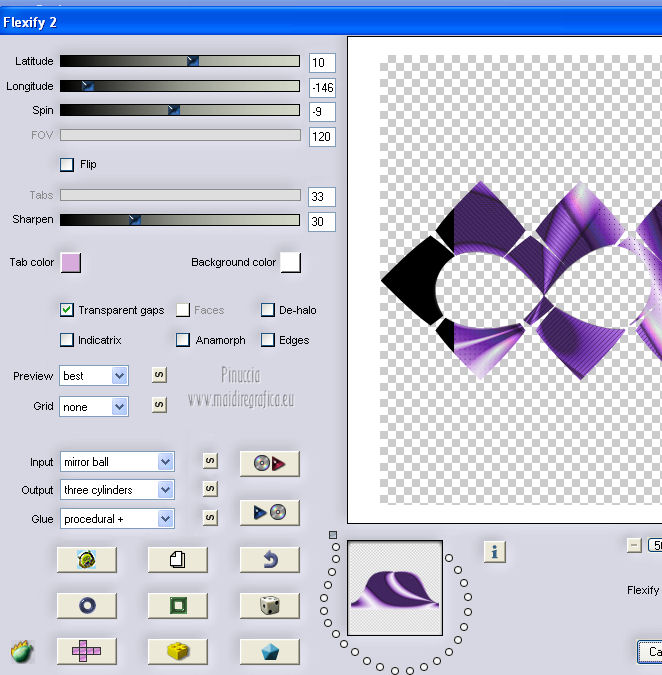Click the Latitude slider track

180,61
